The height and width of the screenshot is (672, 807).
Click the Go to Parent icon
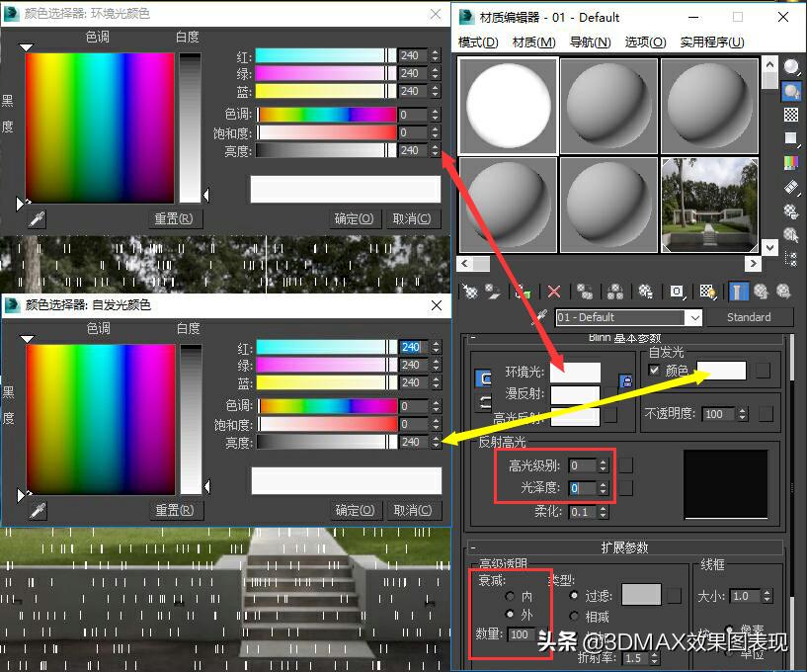(761, 293)
